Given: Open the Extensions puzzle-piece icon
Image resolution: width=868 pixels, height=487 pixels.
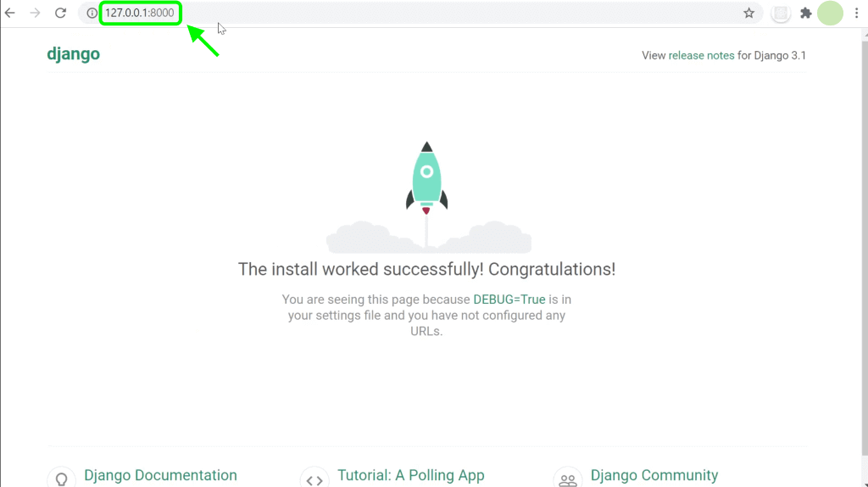Looking at the screenshot, I should pos(806,13).
